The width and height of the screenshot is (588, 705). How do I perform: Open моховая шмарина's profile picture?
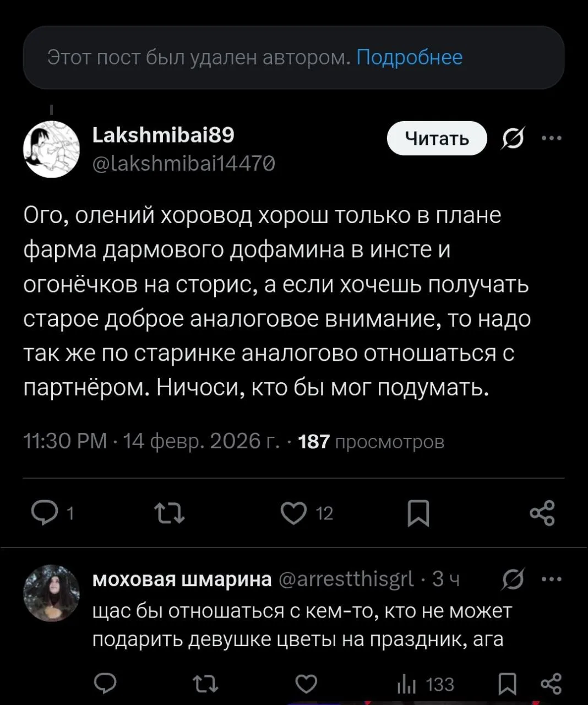tap(51, 593)
